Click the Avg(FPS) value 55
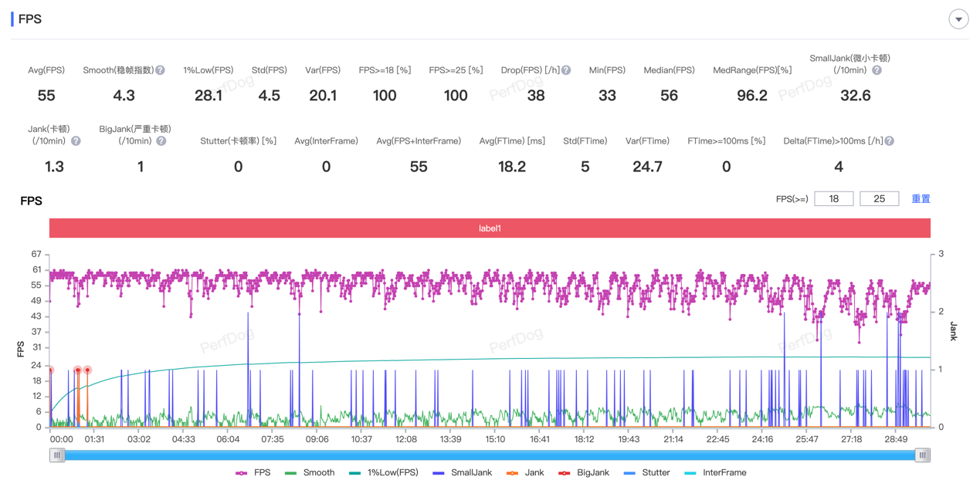Image resolution: width=980 pixels, height=480 pixels. (x=46, y=96)
